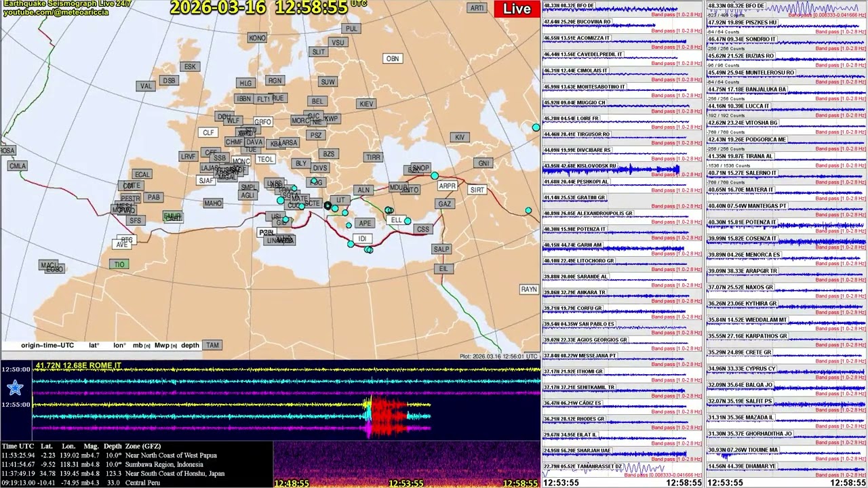868x488 pixels.
Task: Select the ESK station in Scotland
Action: [x=190, y=66]
